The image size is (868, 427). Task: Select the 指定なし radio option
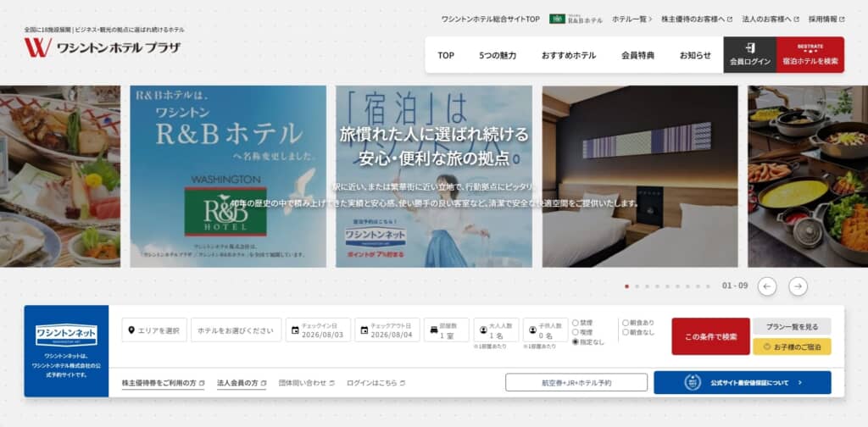point(576,341)
